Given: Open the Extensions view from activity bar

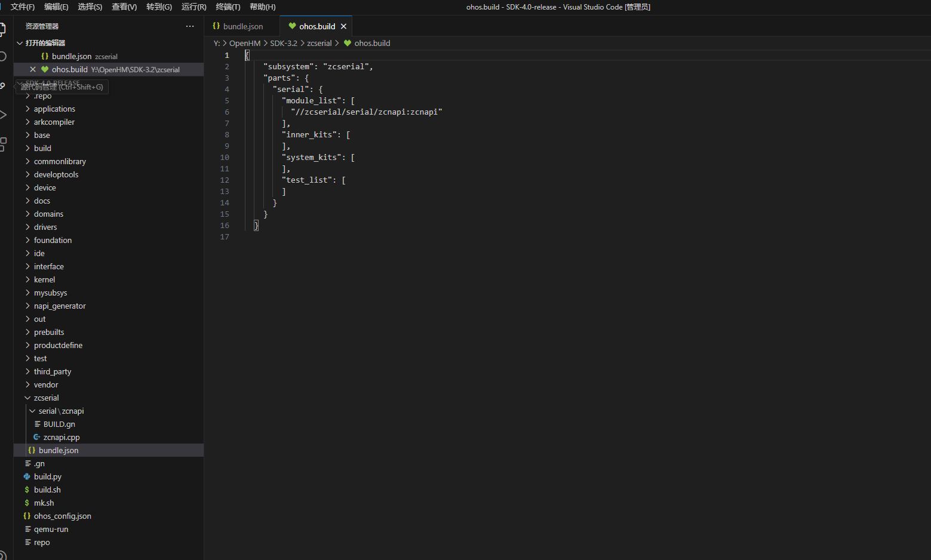Looking at the screenshot, I should [x=3, y=144].
